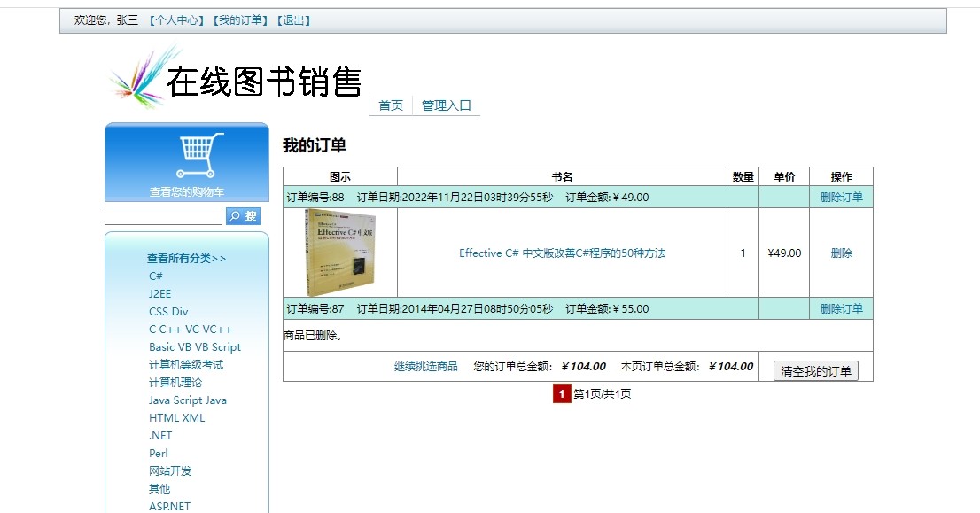The width and height of the screenshot is (980, 513).
Task: Click the 我的订单 page heading
Action: click(x=315, y=145)
